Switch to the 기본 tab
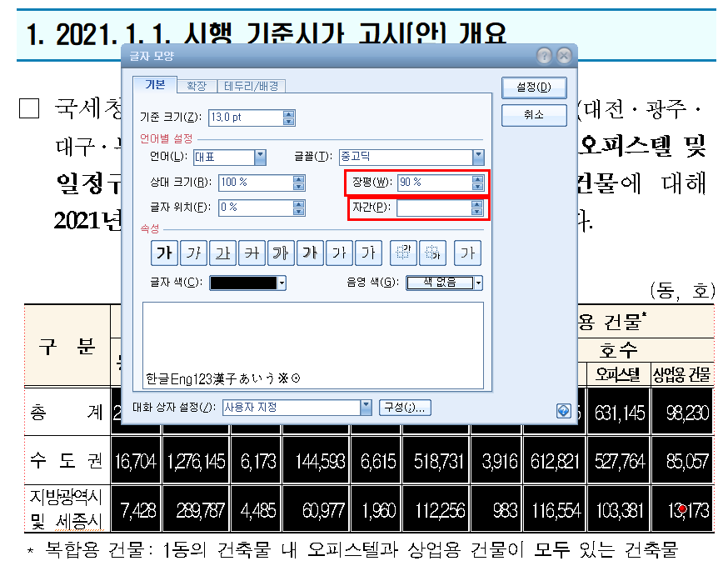728x566 pixels. pyautogui.click(x=155, y=84)
